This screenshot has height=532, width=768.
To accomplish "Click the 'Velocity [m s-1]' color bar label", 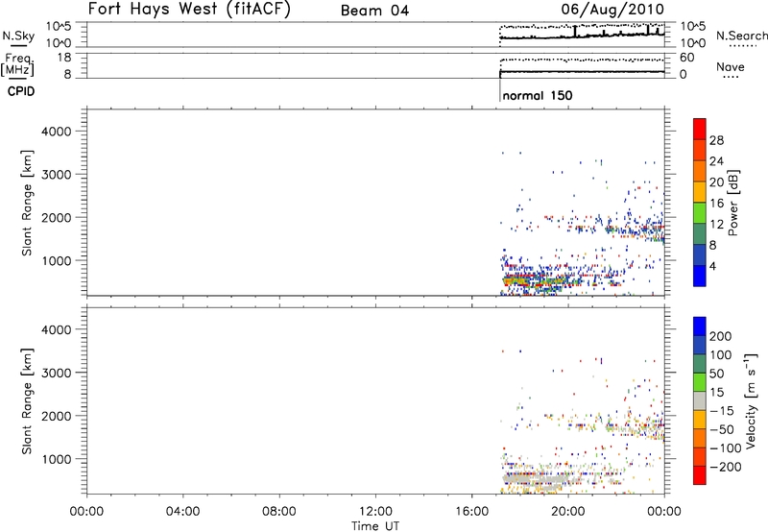I will pos(751,400).
